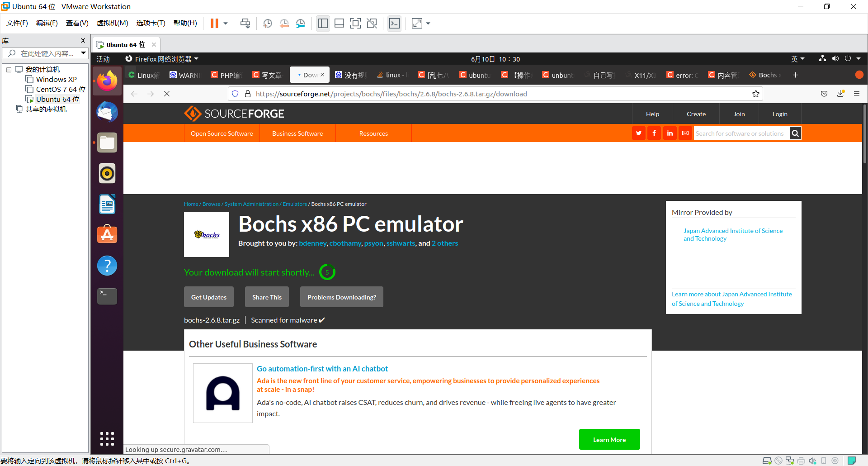Open the 帮助(H) menu
Viewport: 868px width, 466px height.
pos(185,23)
